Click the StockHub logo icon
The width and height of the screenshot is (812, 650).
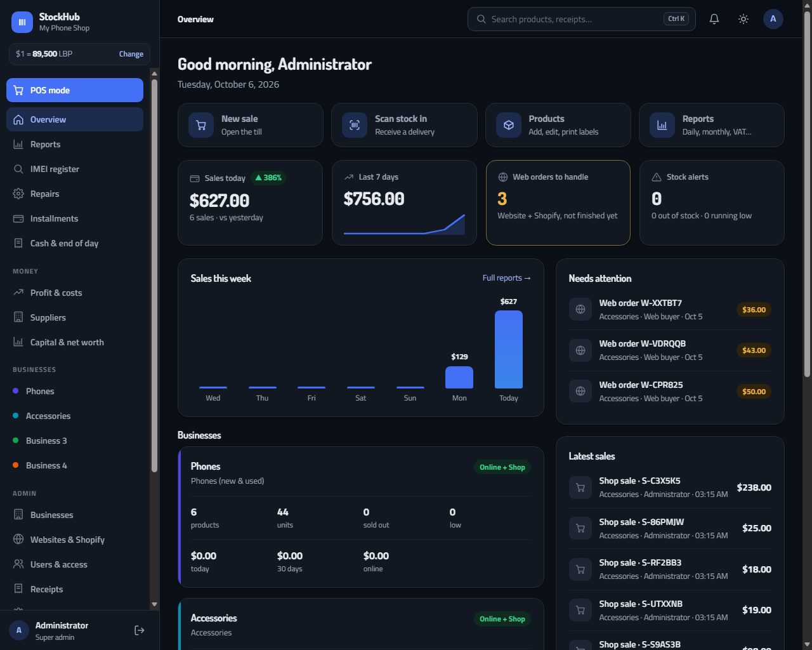(x=22, y=22)
